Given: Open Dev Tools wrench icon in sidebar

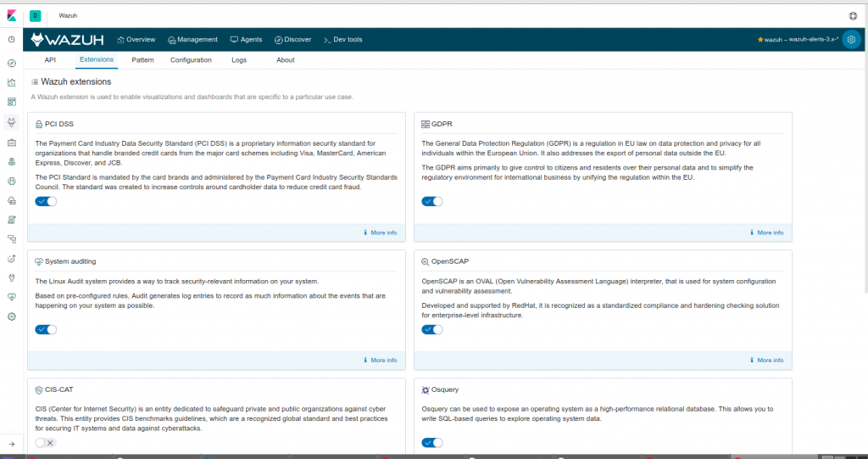Looking at the screenshot, I should pos(12,277).
